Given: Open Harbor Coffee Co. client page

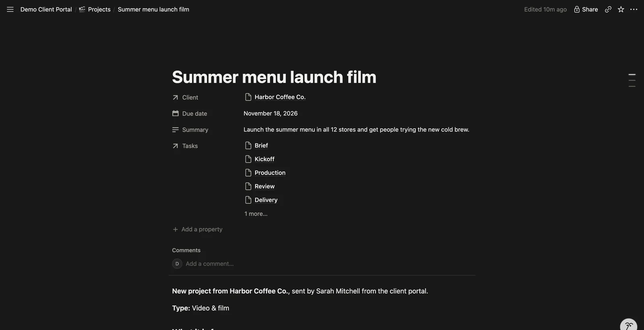Looking at the screenshot, I should [275, 97].
